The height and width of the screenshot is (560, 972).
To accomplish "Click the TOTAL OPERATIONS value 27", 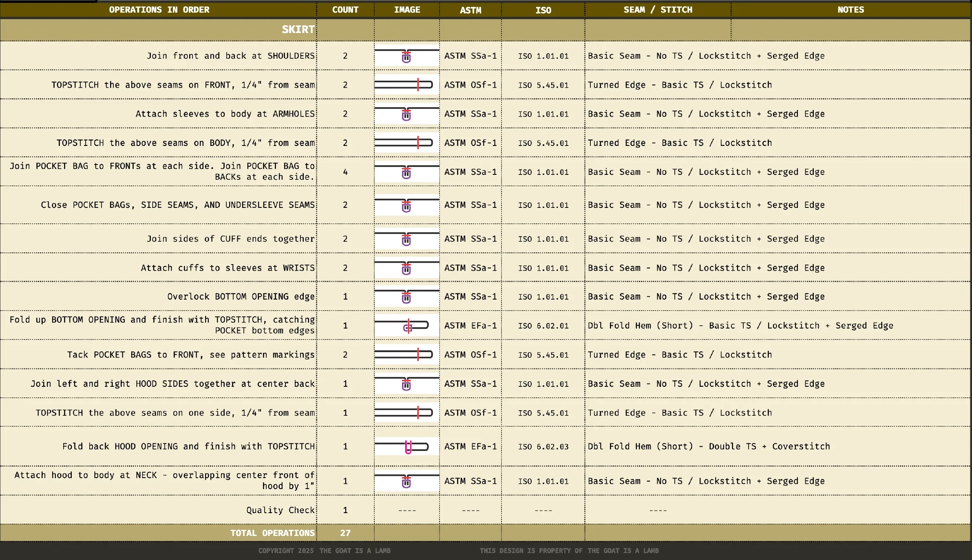I will coord(345,533).
